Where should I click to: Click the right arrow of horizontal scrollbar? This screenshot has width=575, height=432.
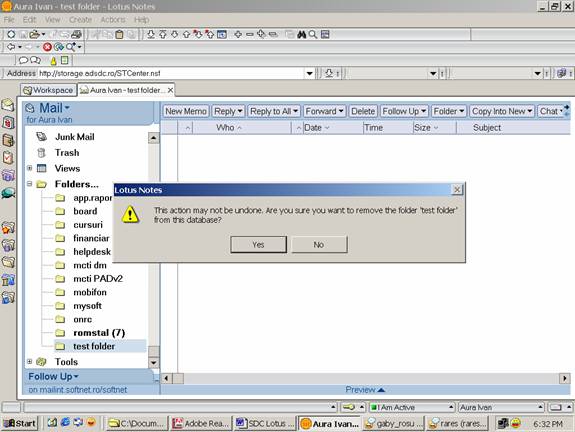click(x=564, y=378)
